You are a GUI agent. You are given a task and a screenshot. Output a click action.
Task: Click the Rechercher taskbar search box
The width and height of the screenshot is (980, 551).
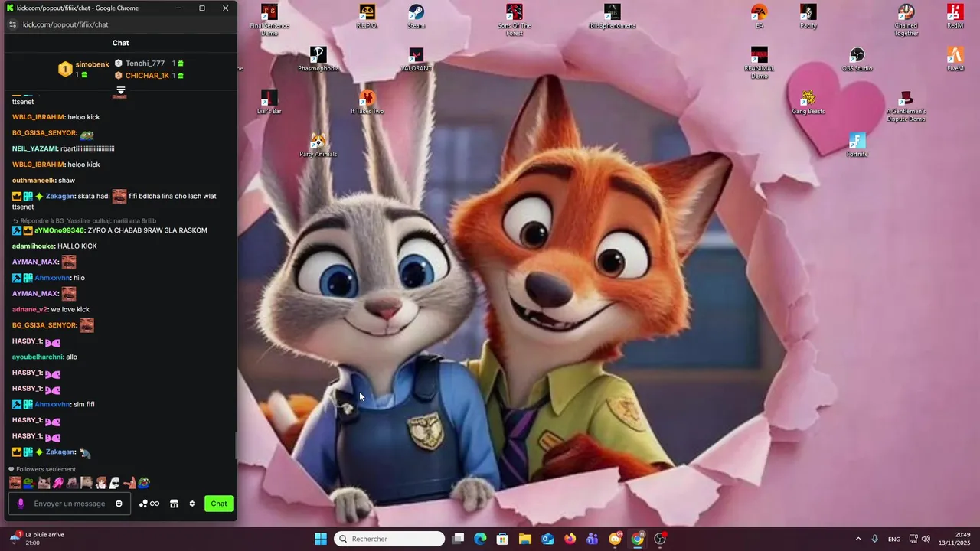coord(390,539)
